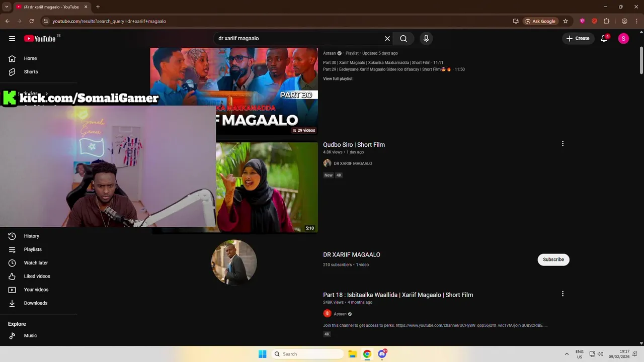644x362 pixels.
Task: Bookmark this page with star icon
Action: coord(566,21)
